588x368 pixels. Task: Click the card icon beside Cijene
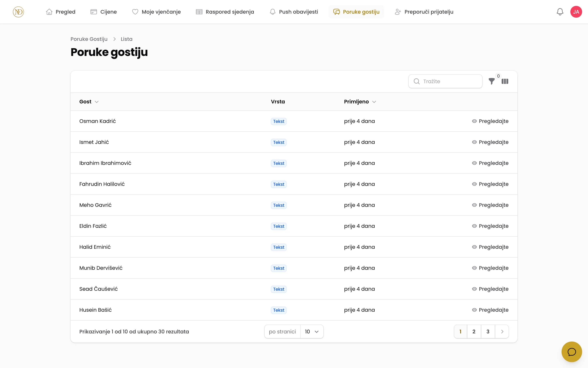click(94, 12)
